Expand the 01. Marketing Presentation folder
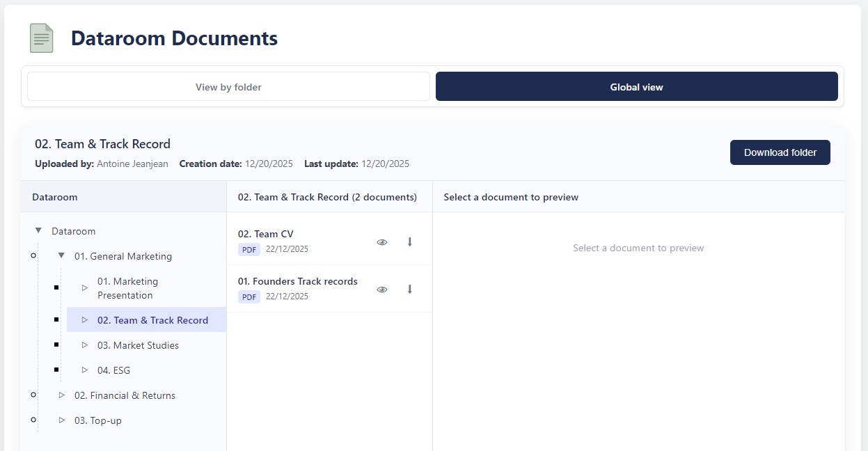Screen dimensions: 868x451 pos(85,287)
